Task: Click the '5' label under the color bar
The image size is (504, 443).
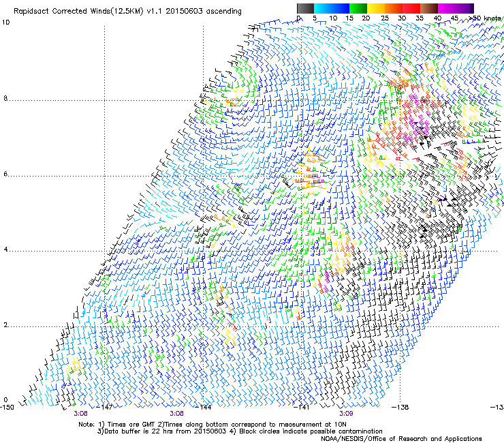Action: pos(315,18)
